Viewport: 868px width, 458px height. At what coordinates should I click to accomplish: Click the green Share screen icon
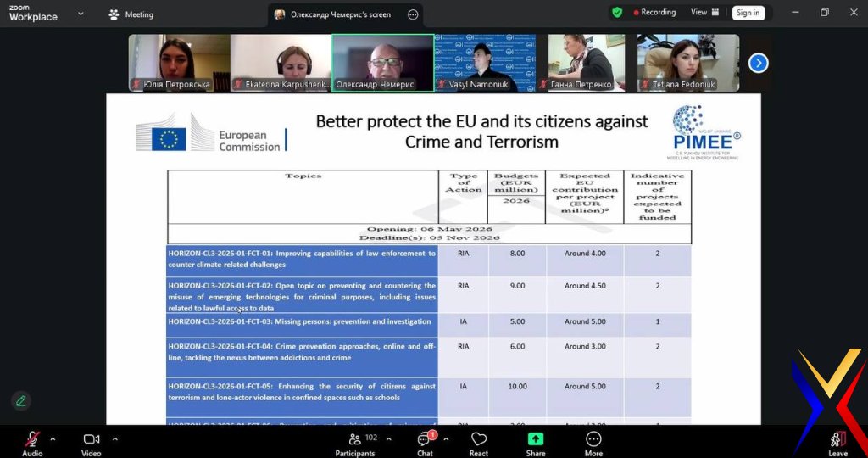pos(536,439)
